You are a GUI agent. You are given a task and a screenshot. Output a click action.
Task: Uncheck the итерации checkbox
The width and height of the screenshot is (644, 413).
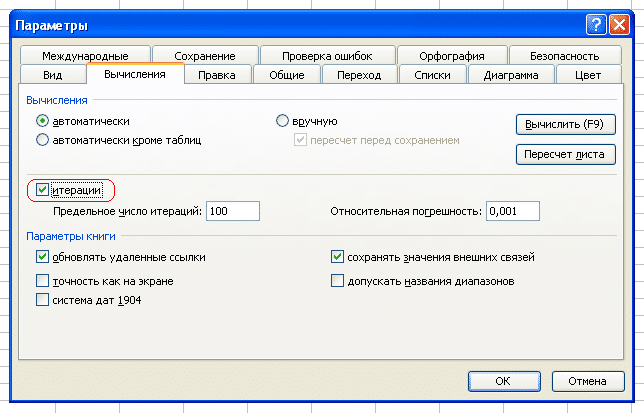click(x=42, y=190)
